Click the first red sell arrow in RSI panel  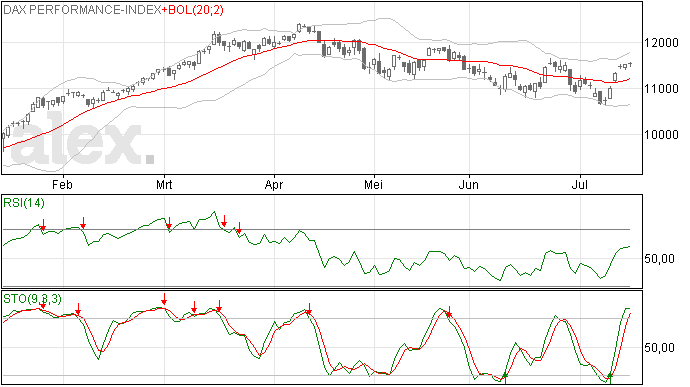click(43, 225)
